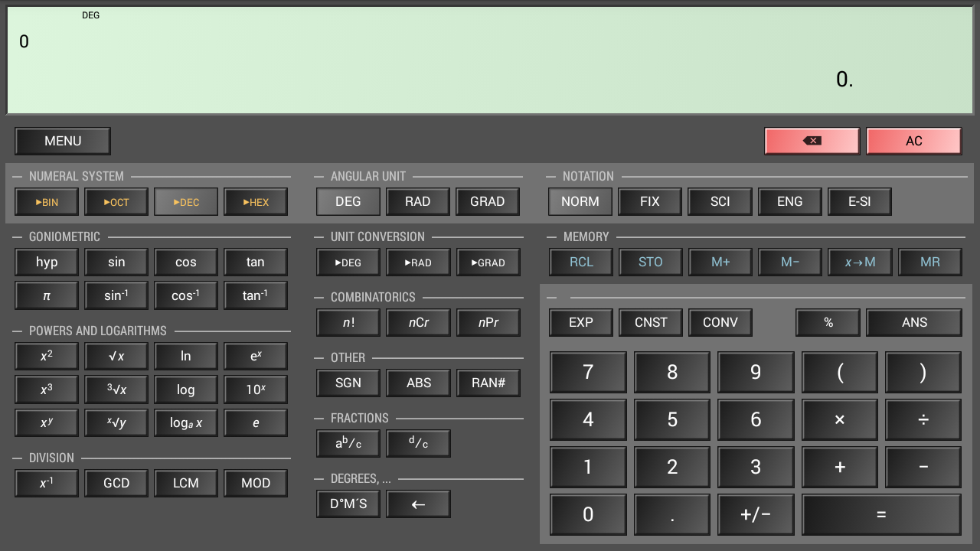Choose NORM notation
Screen dimensions: 980x551
(x=580, y=202)
